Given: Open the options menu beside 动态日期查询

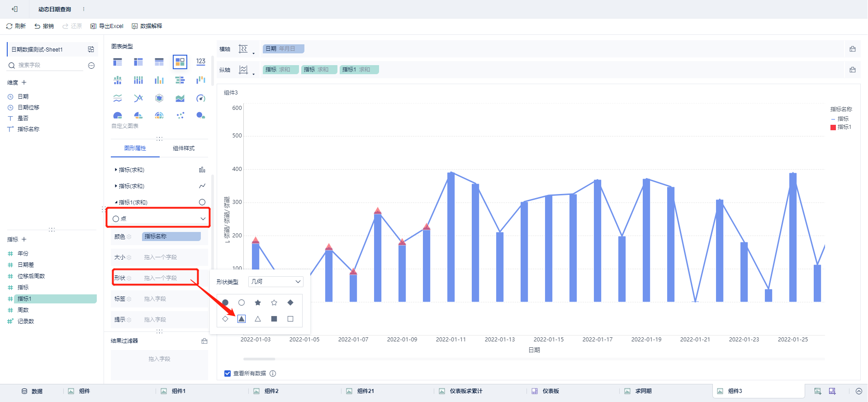Looking at the screenshot, I should pyautogui.click(x=84, y=9).
